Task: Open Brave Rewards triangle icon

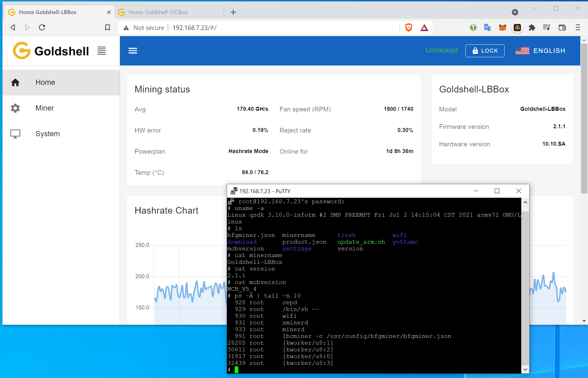Action: [x=424, y=28]
